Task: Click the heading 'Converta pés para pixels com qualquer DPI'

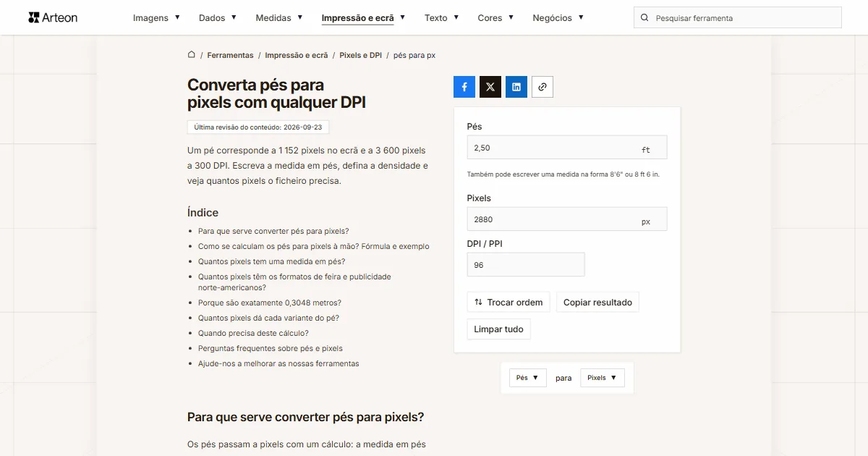Action: 277,94
